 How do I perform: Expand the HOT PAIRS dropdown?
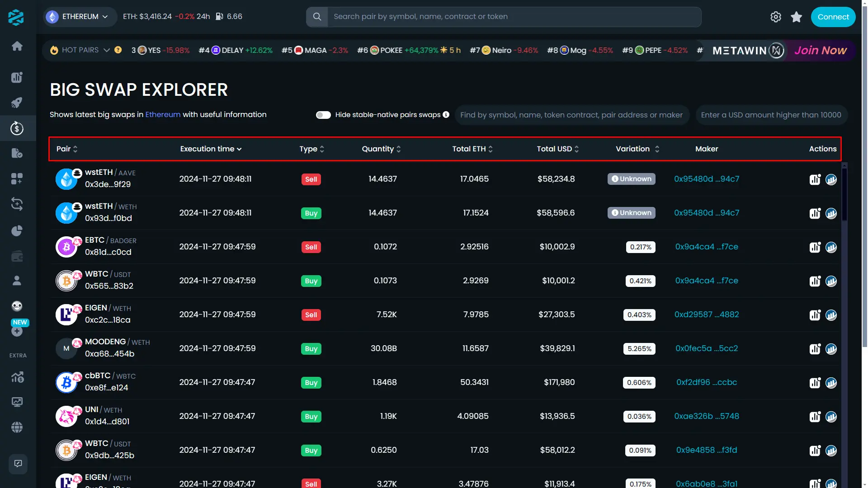point(105,51)
